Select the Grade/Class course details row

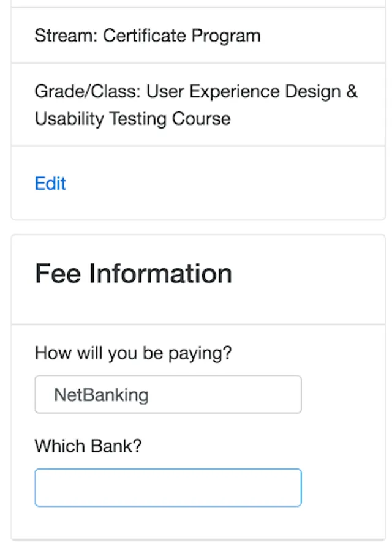pos(198,105)
